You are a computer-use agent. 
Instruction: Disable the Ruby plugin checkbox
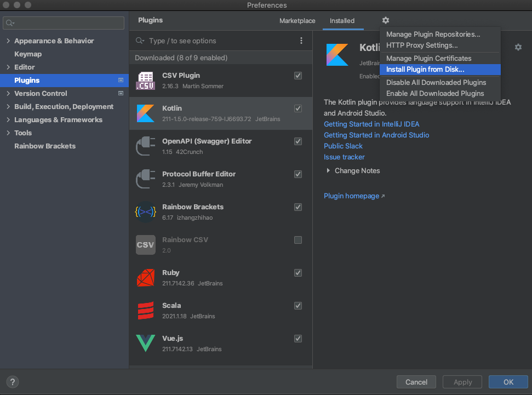[x=298, y=273]
